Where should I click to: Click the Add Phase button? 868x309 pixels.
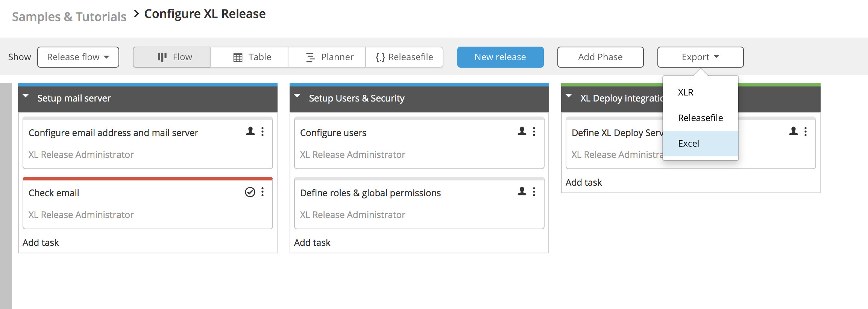click(600, 57)
